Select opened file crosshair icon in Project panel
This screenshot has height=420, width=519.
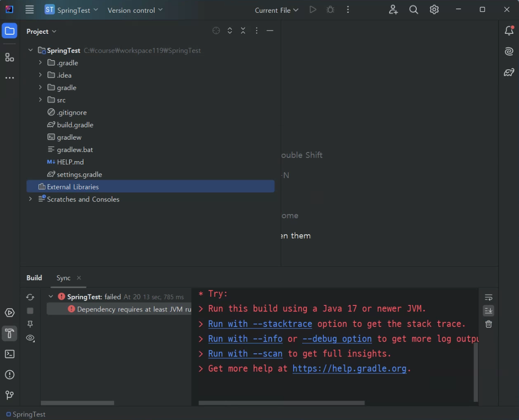[x=216, y=31]
